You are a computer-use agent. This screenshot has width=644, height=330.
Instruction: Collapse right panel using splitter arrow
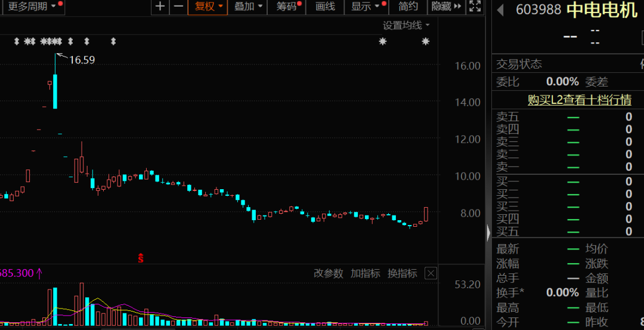pos(489,232)
